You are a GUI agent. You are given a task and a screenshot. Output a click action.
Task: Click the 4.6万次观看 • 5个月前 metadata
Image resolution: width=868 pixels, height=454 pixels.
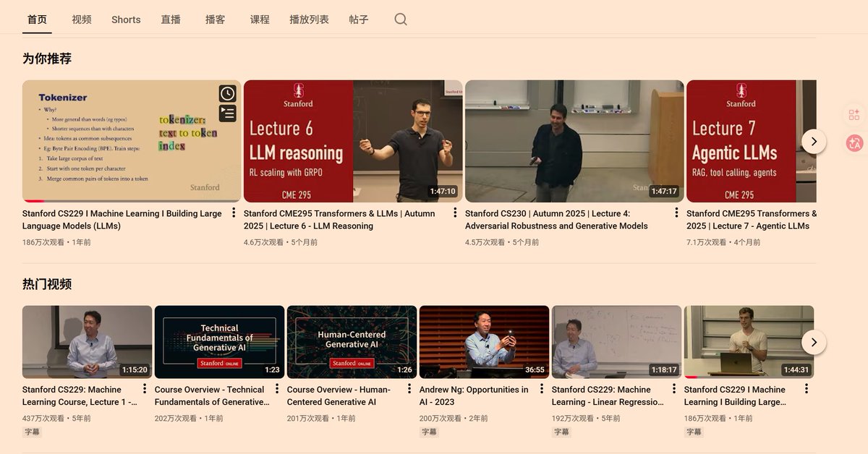click(x=281, y=242)
